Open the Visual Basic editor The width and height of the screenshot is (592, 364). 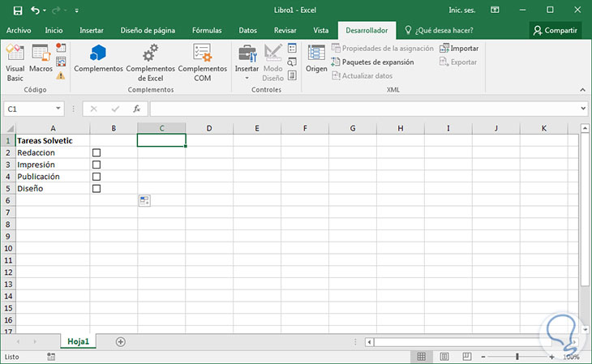click(x=15, y=62)
